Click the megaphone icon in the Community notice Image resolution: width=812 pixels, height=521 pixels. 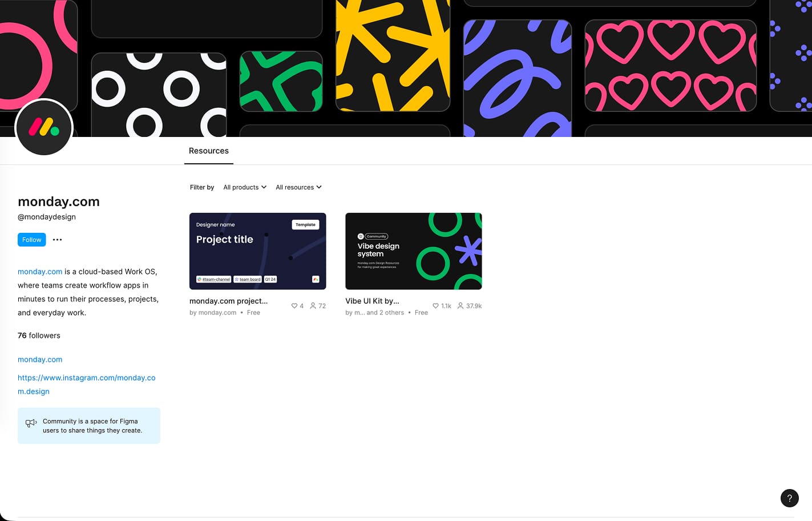(31, 423)
